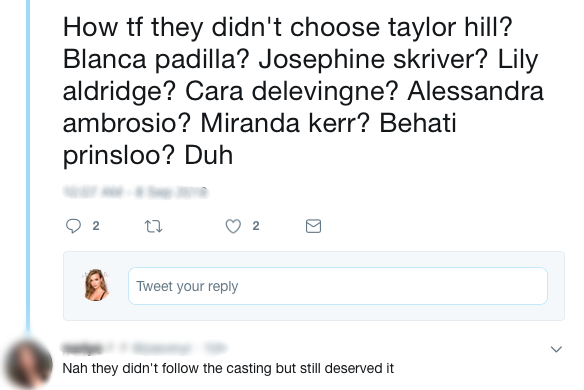Viewport: 584px width, 390px height.
Task: Send via Direct Message envelope icon
Action: click(x=313, y=226)
